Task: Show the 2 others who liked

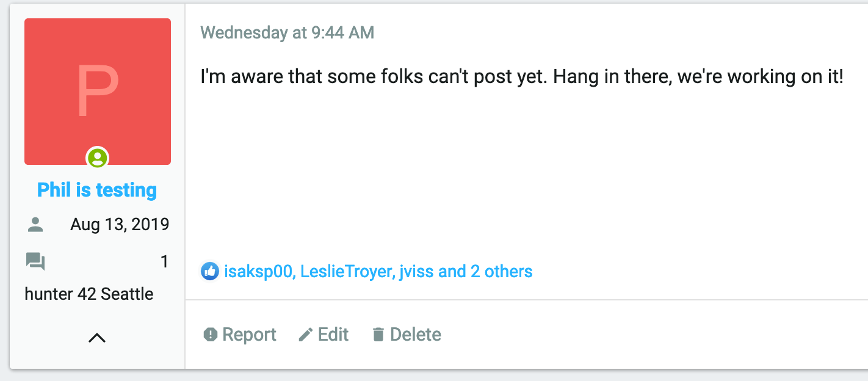Action: [x=502, y=271]
